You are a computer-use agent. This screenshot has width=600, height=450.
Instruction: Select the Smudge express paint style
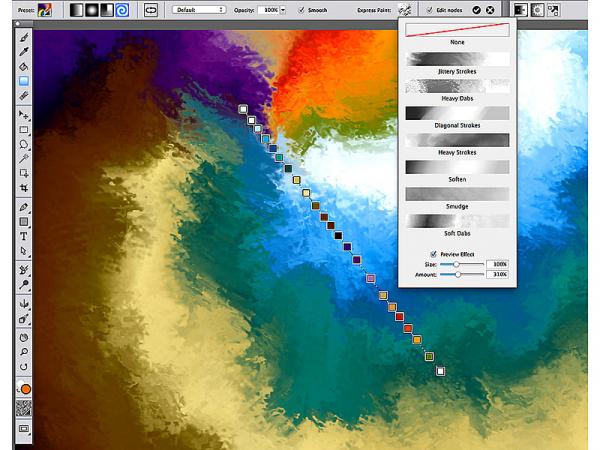pyautogui.click(x=457, y=193)
